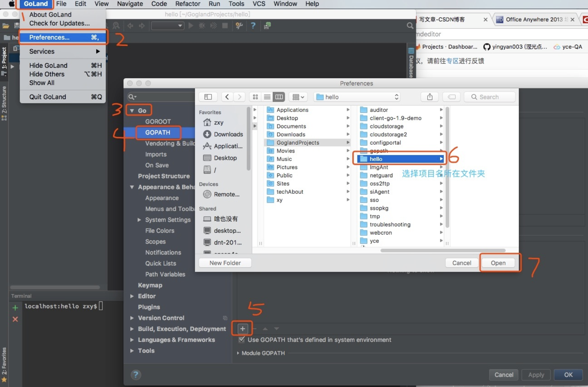The height and width of the screenshot is (387, 588).
Task: Click Downloads in Favorites sidebar
Action: tap(223, 134)
